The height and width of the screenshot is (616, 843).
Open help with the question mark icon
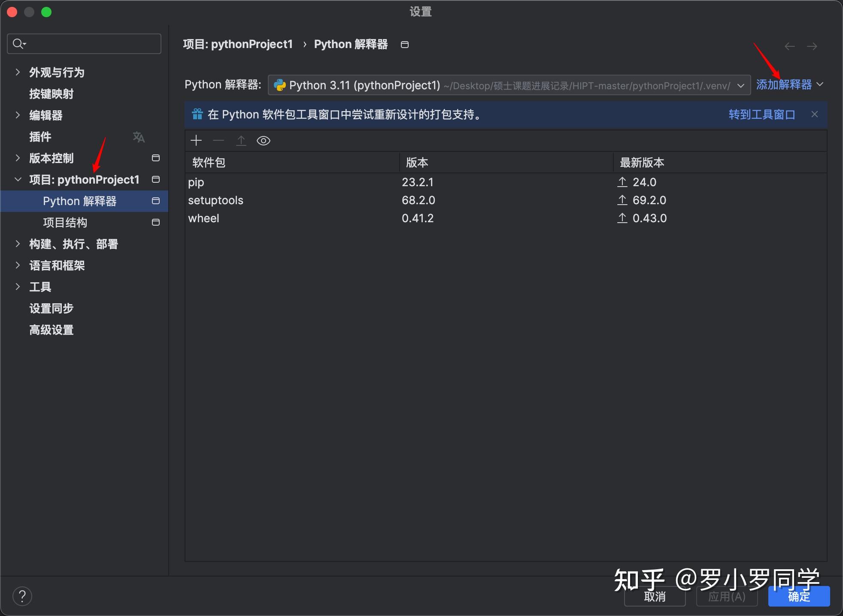click(22, 596)
